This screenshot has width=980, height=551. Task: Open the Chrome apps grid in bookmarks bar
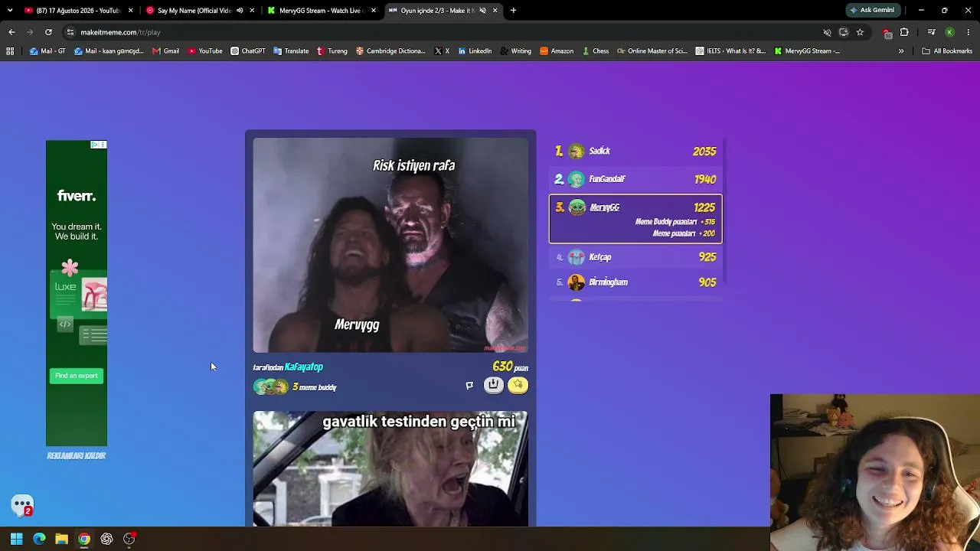[10, 51]
